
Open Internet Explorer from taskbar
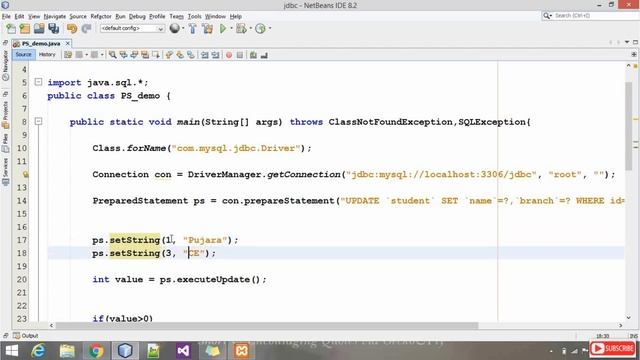38,351
